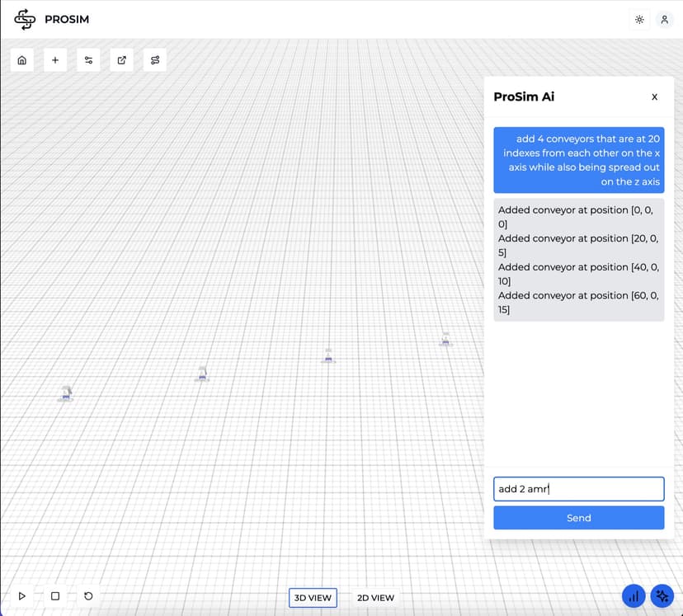This screenshot has width=683, height=616.
Task: Select the 3D VIEW tab at the bottom
Action: [x=313, y=598]
